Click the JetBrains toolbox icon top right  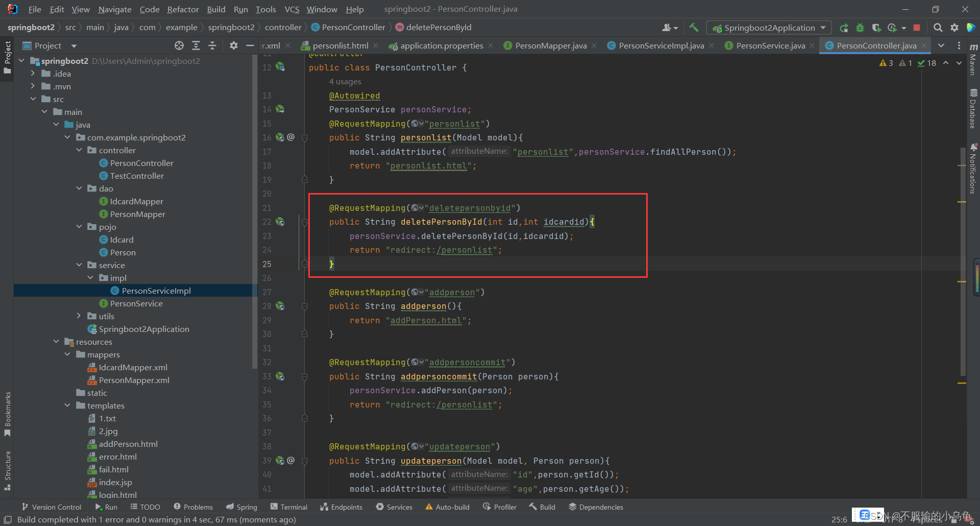(971, 28)
